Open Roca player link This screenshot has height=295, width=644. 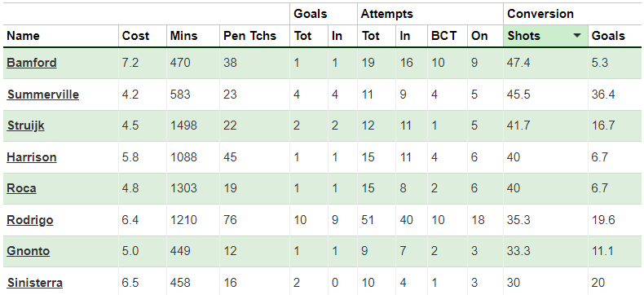tap(22, 188)
